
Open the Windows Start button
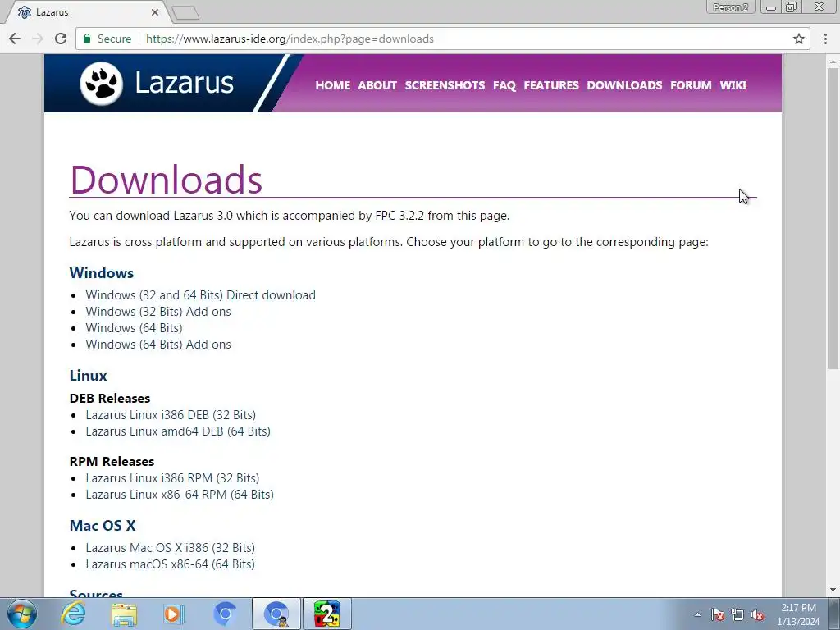pyautogui.click(x=22, y=614)
